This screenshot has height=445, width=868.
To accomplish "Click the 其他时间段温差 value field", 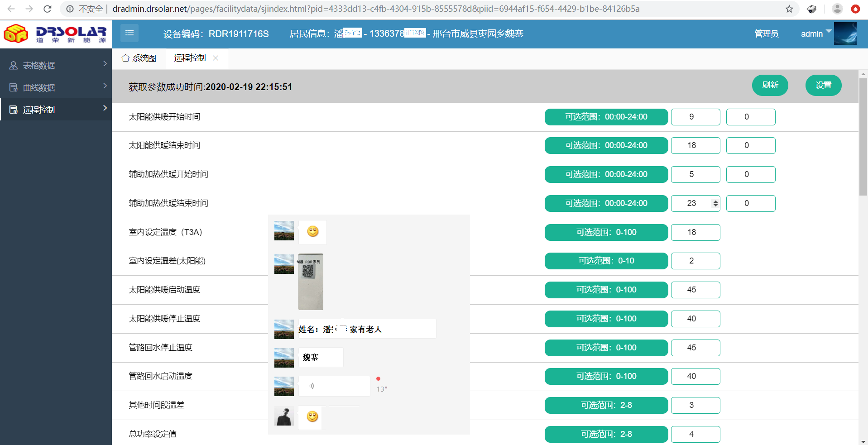I will [x=695, y=405].
